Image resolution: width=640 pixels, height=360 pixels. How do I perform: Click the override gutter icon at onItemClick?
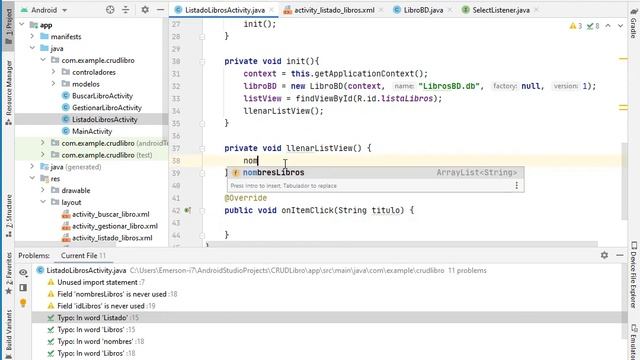coord(187,211)
